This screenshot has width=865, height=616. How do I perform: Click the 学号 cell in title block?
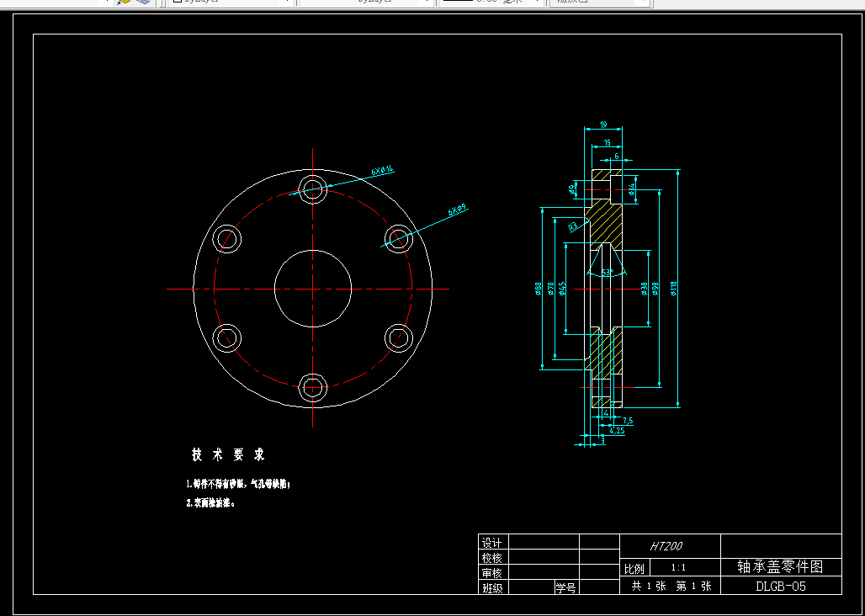(x=565, y=588)
